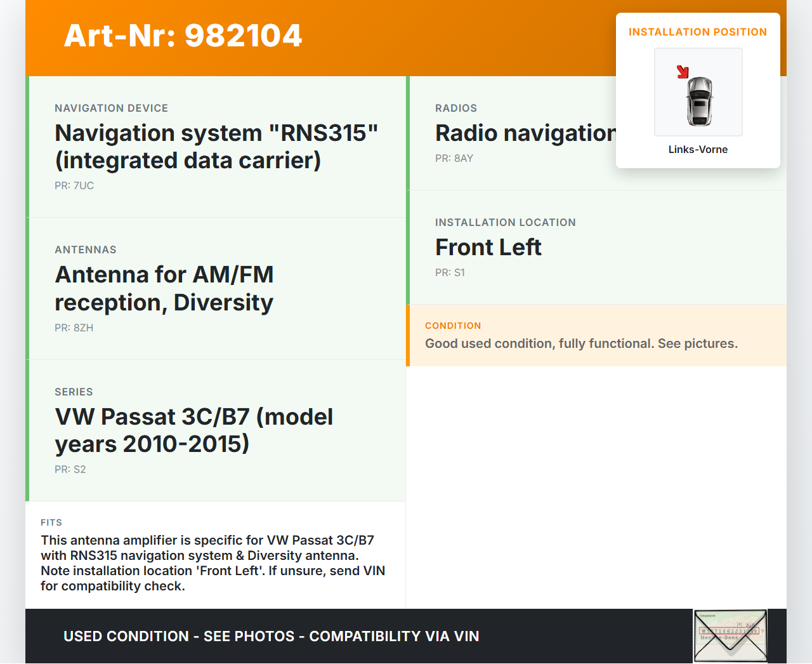Select the 'Front Left' installation location

[x=488, y=248]
